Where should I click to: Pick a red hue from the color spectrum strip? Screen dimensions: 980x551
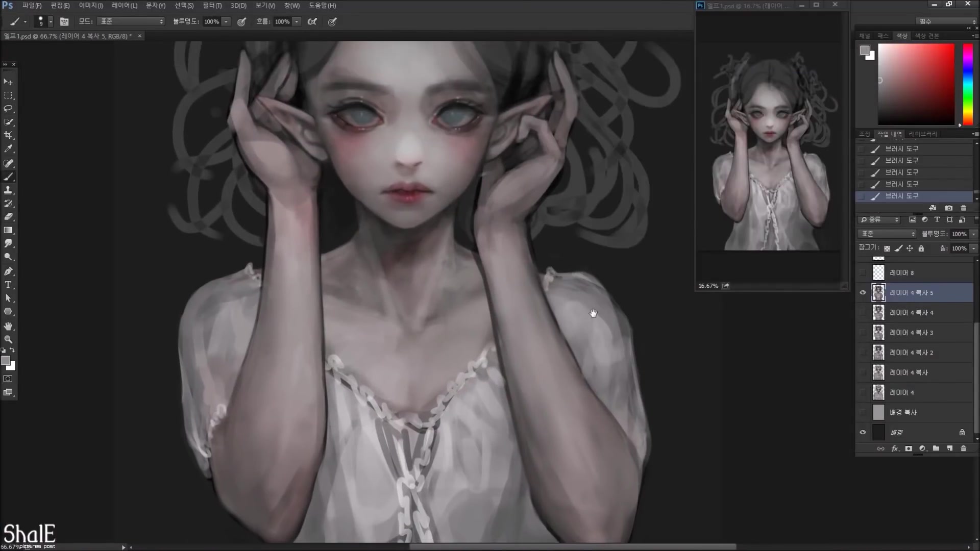click(968, 48)
